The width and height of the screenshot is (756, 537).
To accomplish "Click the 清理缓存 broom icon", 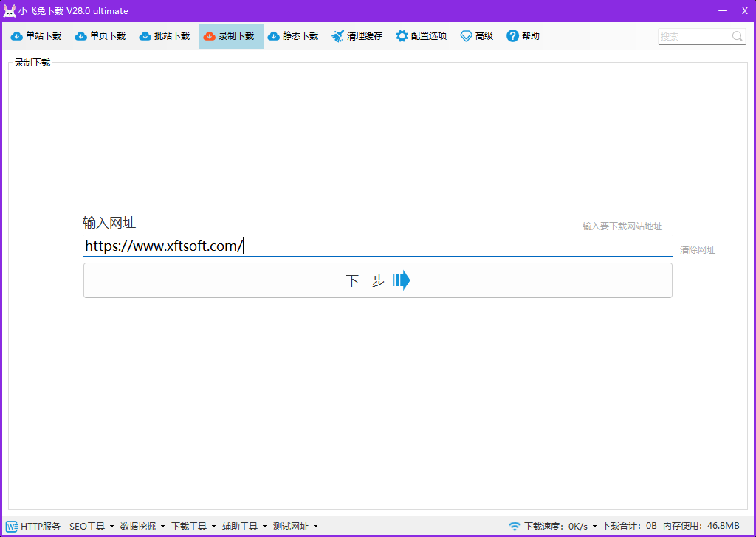I will point(338,36).
